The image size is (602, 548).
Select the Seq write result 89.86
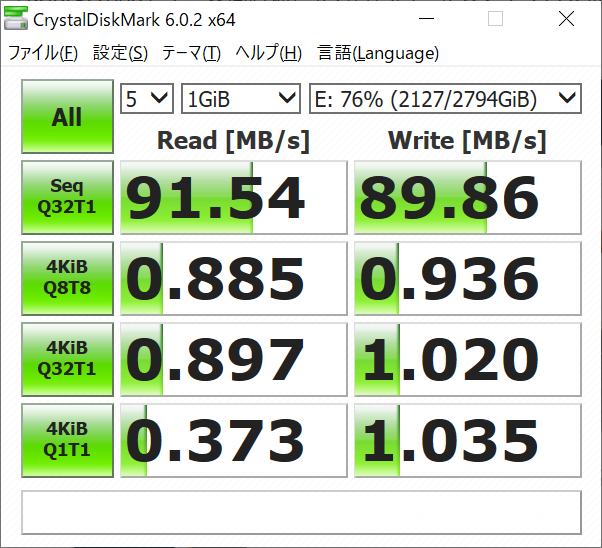tap(468, 197)
